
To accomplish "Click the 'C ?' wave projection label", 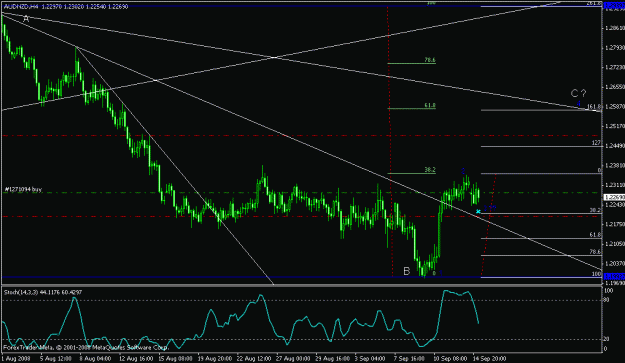I will tap(578, 94).
